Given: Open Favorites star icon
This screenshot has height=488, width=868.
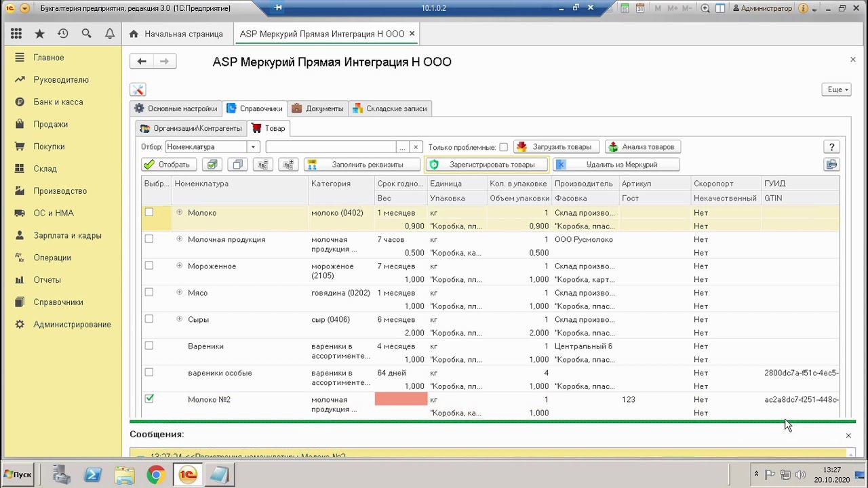Looking at the screenshot, I should 39,34.
